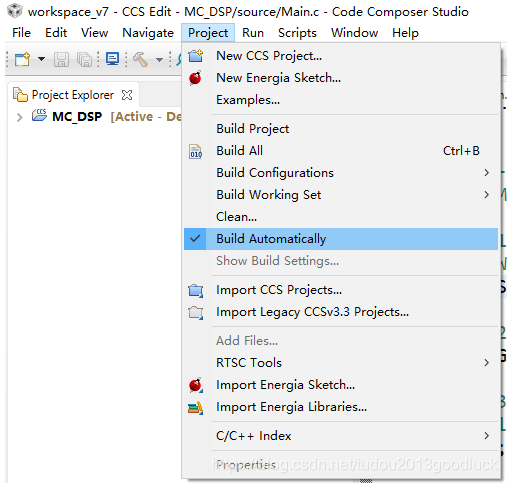Select Build All menu entry
Viewport: 507px width, 483px height.
239,151
